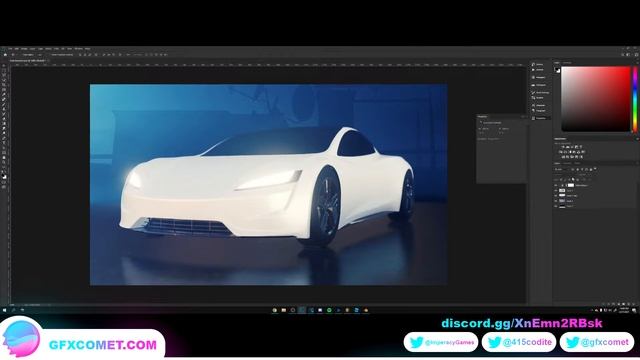Open the Character collapsed panel icon
The height and width of the screenshot is (360, 640).
(x=533, y=105)
